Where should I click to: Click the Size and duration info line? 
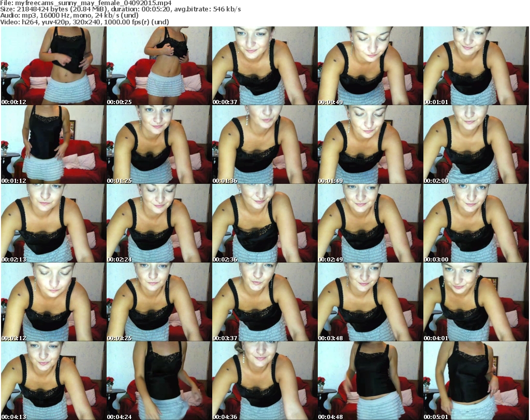pos(121,9)
